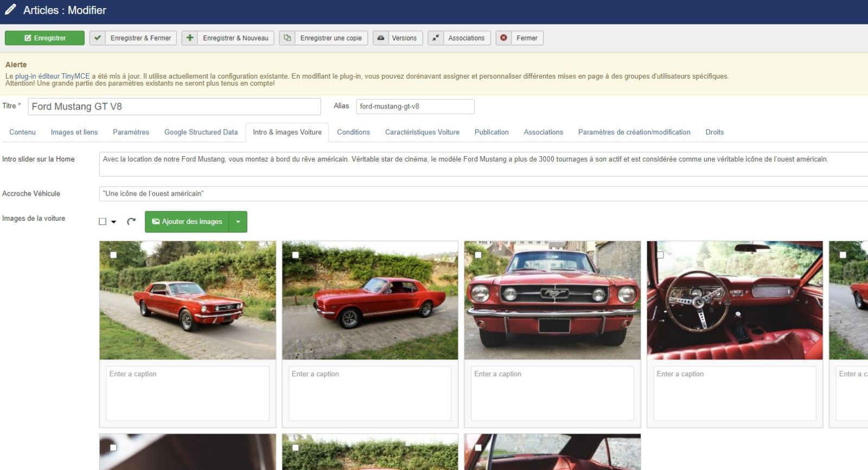
Task: Click the plus icon of Enregistrer & Nouveau
Action: [190, 38]
